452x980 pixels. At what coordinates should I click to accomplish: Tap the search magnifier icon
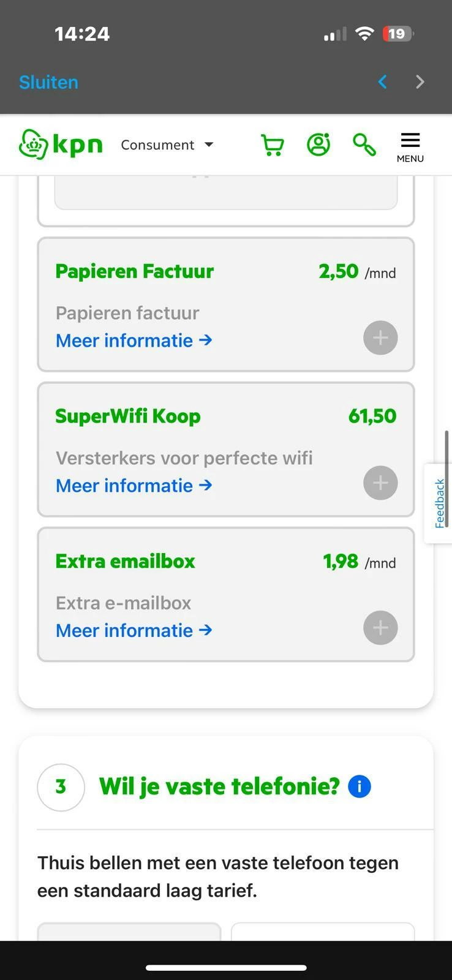click(x=364, y=145)
